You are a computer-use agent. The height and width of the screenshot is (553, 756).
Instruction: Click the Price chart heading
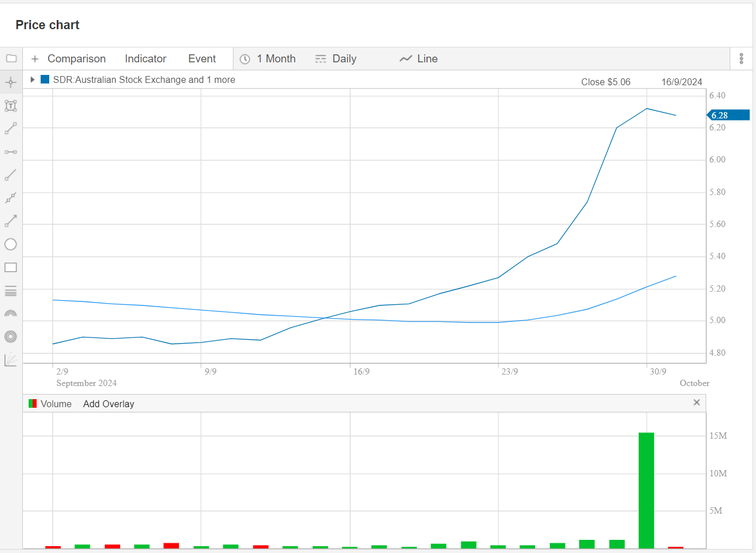tap(48, 25)
